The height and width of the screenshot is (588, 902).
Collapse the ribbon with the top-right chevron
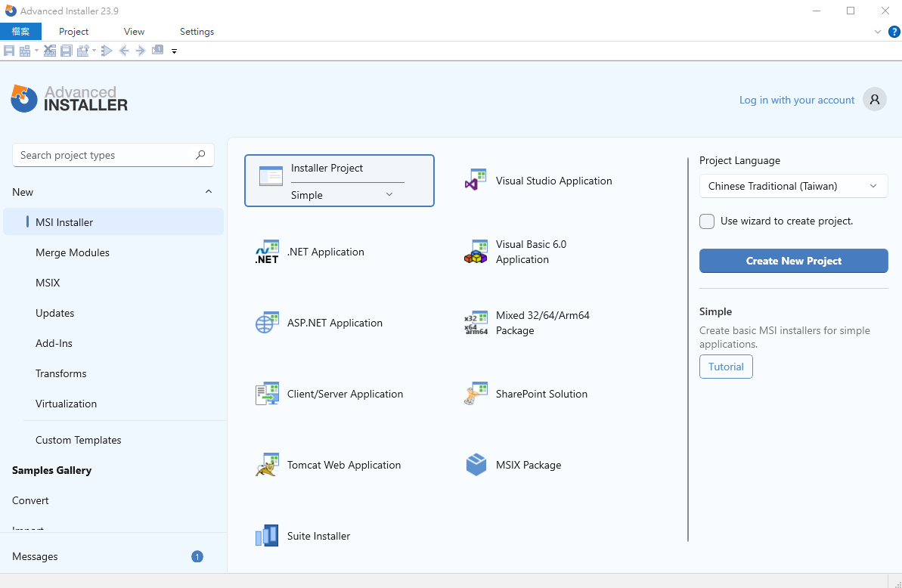coord(878,32)
